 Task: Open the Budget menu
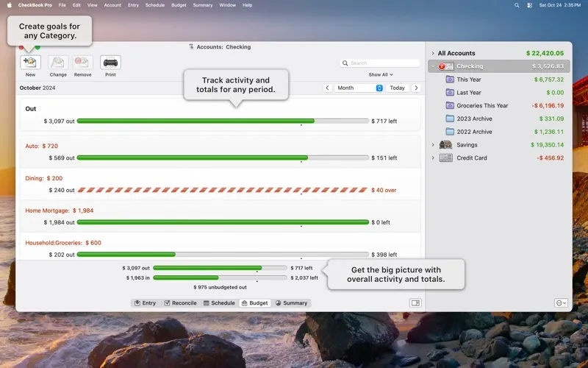(179, 5)
